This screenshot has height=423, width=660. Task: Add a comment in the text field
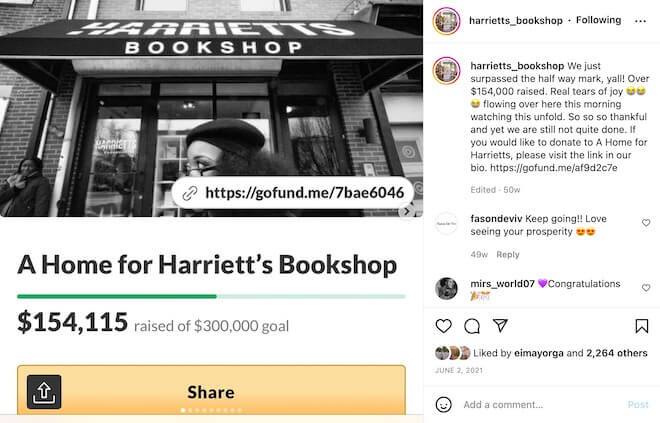tap(541, 404)
